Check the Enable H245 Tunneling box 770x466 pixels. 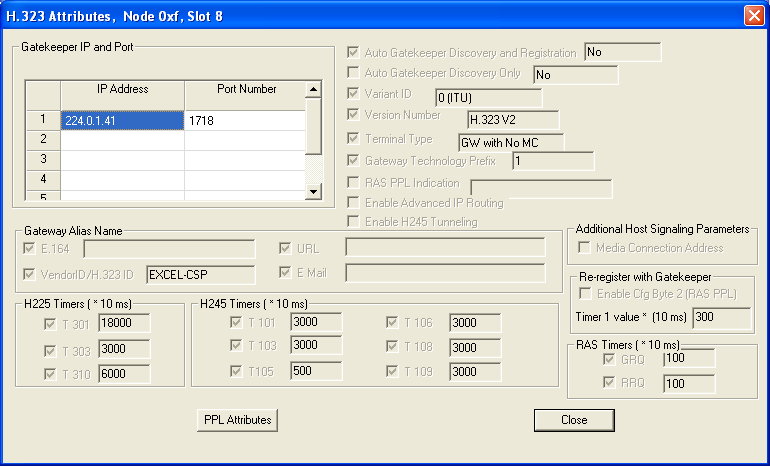pos(353,221)
